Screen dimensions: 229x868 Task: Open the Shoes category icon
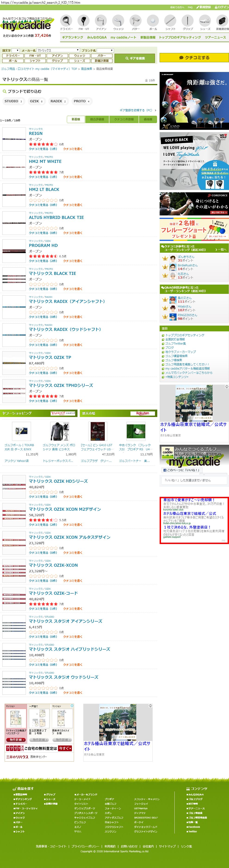[205, 23]
